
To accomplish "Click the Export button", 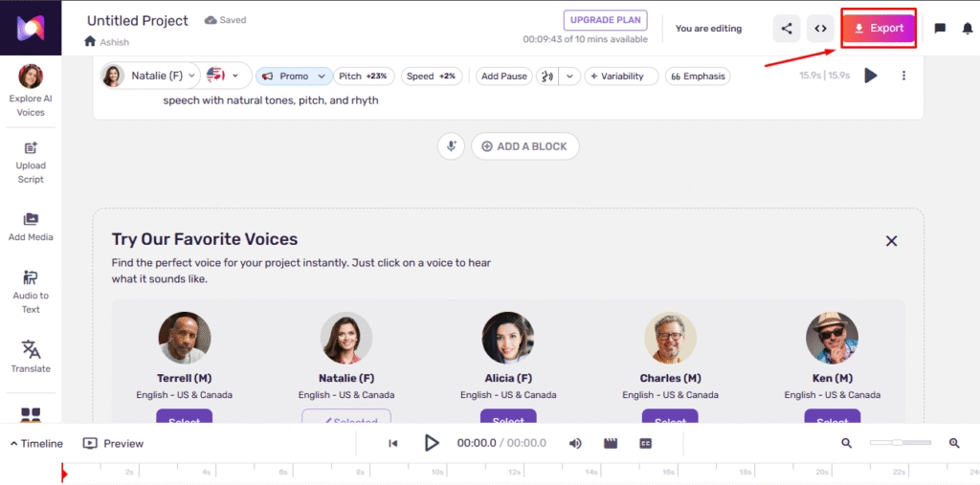I will pyautogui.click(x=879, y=29).
